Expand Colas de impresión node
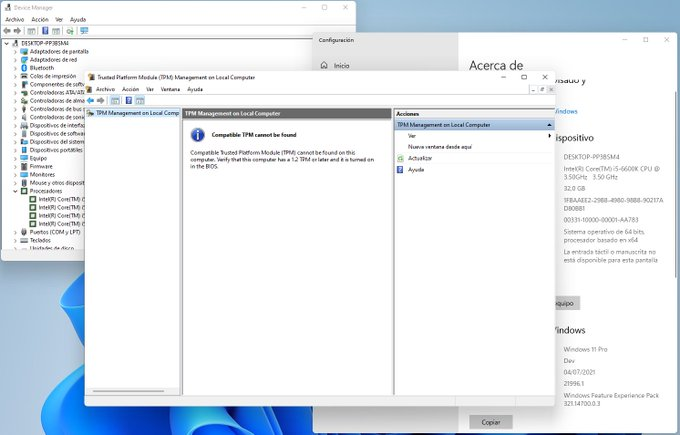This screenshot has height=435, width=680. point(16,76)
